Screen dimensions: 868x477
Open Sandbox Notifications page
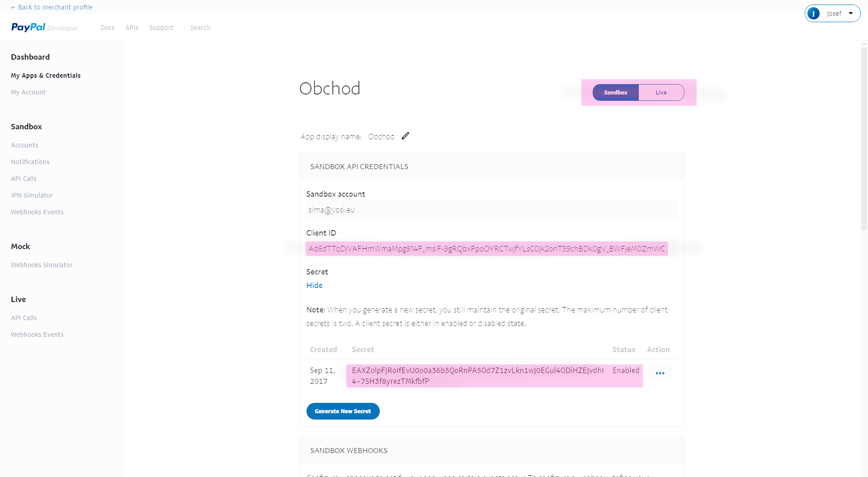point(30,162)
